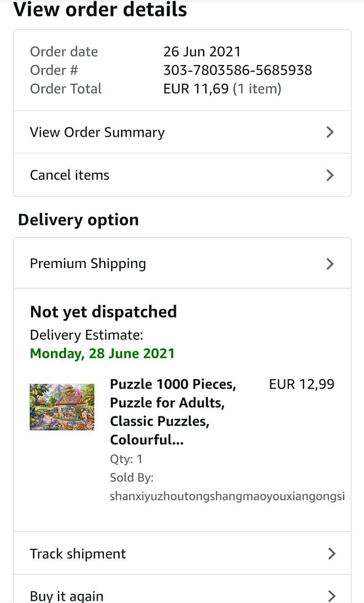
Task: Select the order number 303-7803586-5685938
Action: tap(237, 70)
